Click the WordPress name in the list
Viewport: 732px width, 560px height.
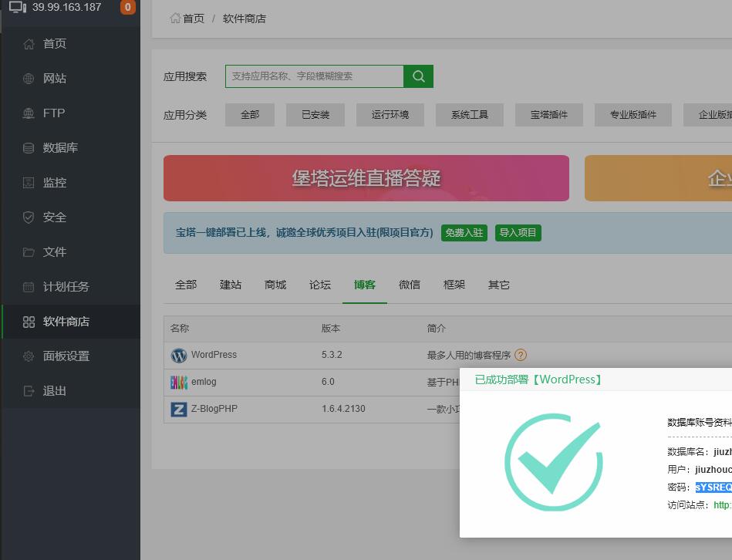(x=214, y=355)
